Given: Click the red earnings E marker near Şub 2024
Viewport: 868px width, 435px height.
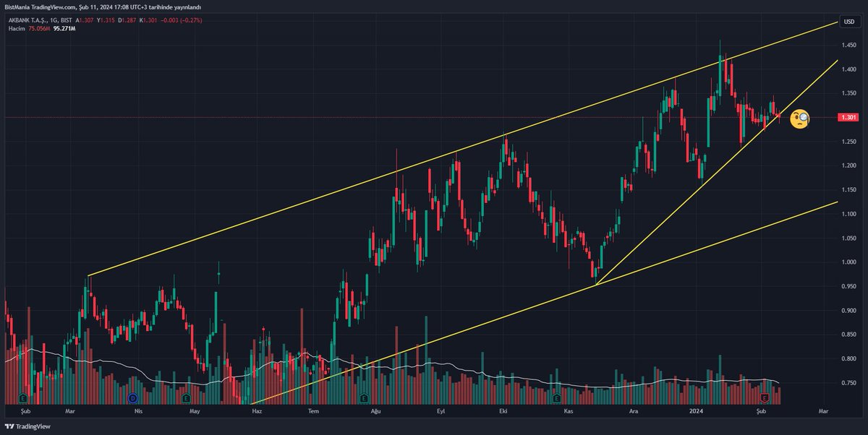Looking at the screenshot, I should 765,397.
